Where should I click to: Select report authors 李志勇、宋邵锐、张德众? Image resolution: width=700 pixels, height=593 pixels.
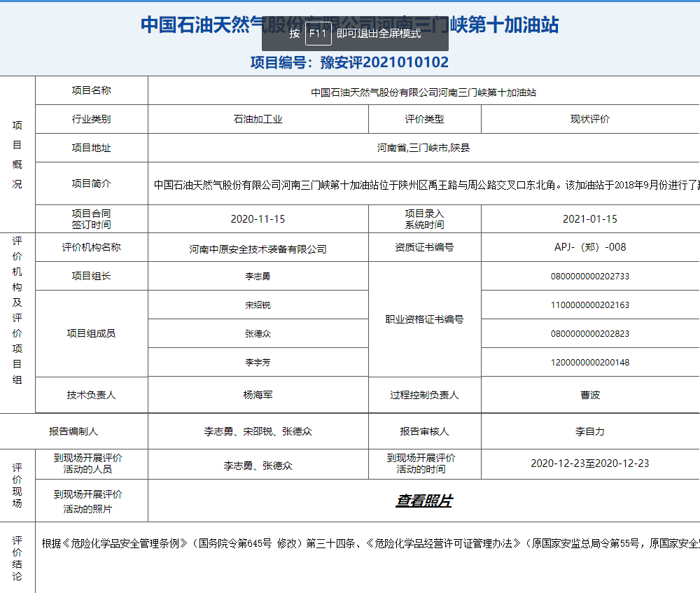click(258, 431)
